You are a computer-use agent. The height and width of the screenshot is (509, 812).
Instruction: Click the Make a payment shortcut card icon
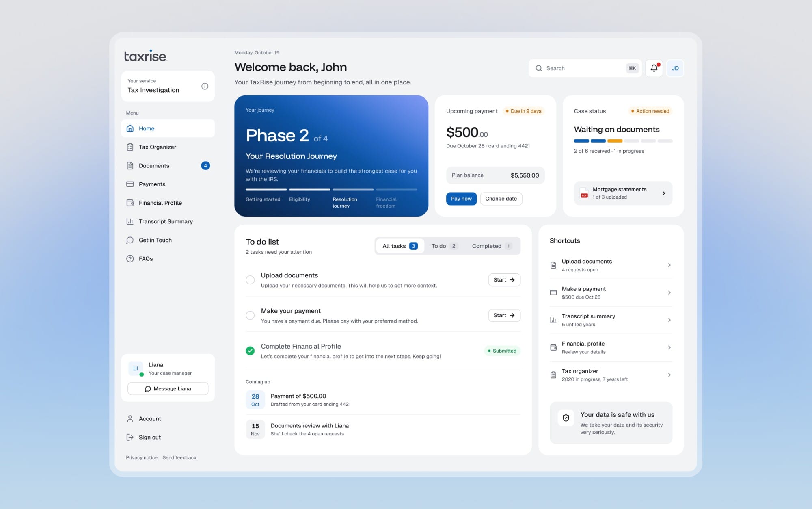(x=553, y=292)
